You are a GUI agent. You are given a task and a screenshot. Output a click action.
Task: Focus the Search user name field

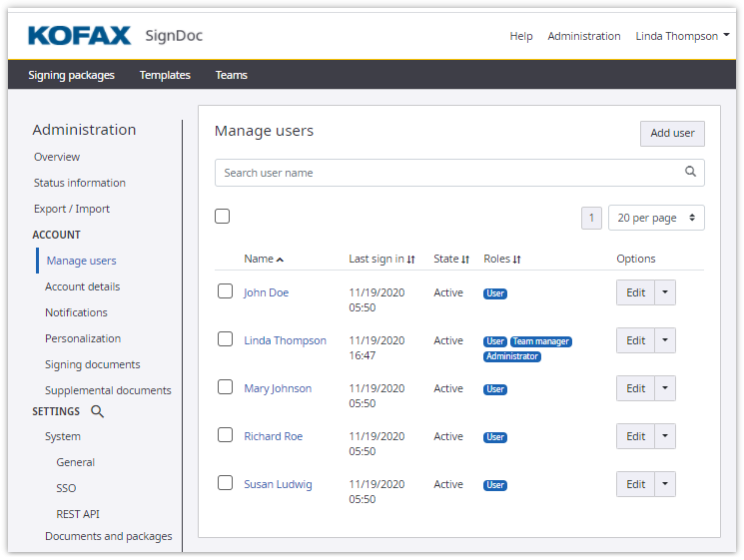pos(449,173)
